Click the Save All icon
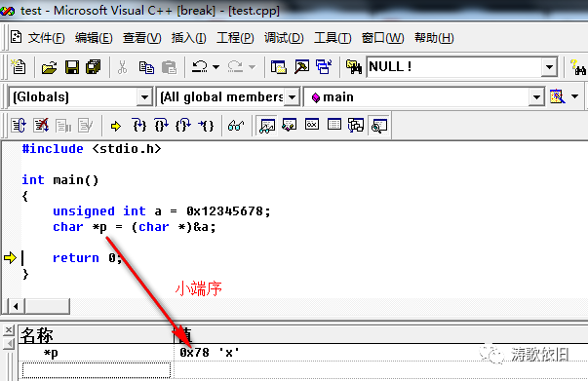 (x=94, y=67)
